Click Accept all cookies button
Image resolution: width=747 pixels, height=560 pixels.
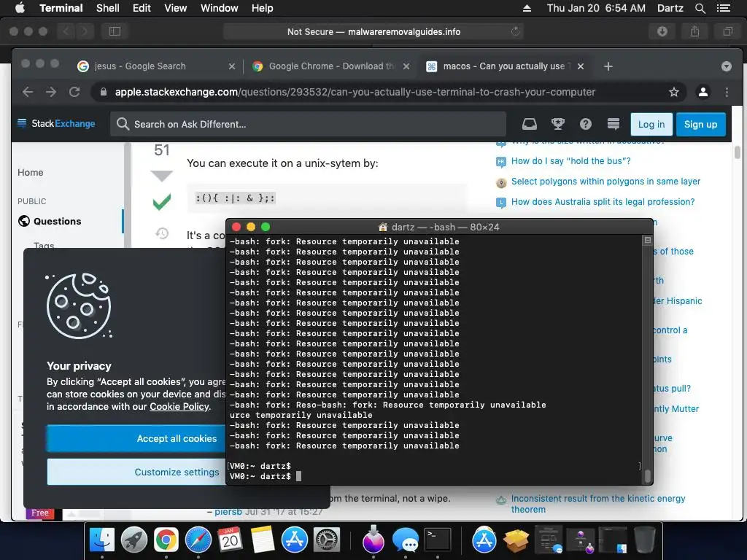point(136,438)
